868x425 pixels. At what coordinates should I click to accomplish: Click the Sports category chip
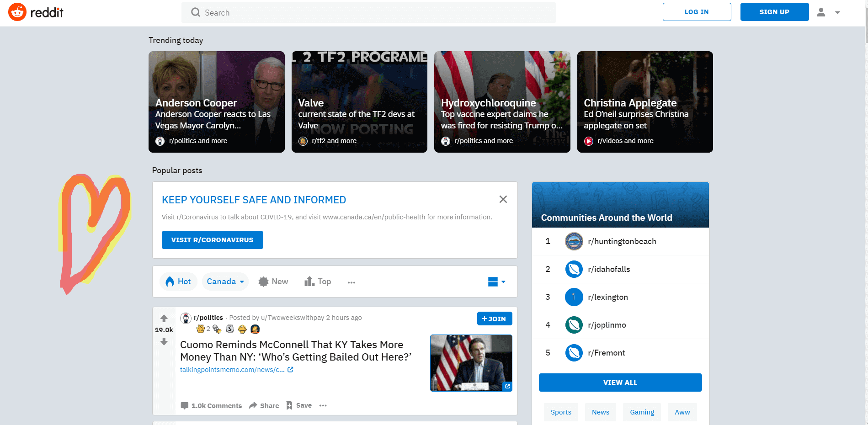tap(561, 412)
